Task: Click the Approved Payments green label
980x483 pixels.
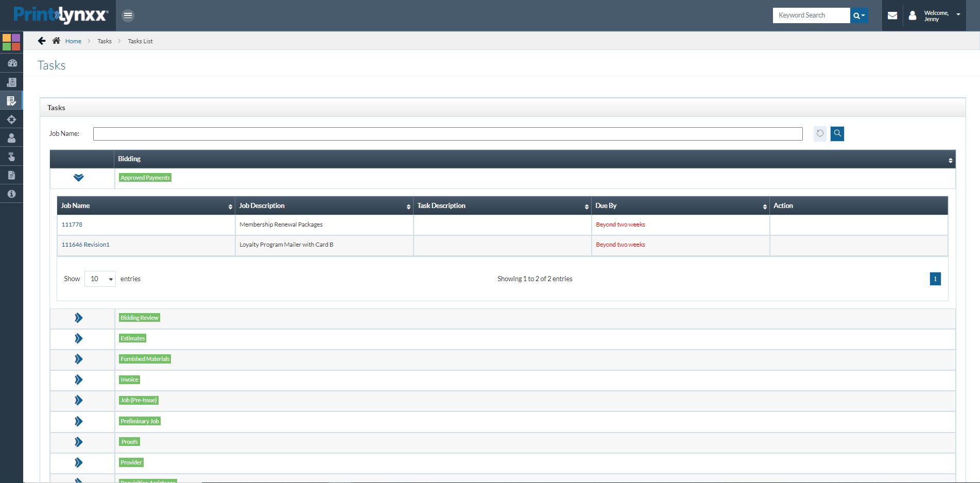Action: click(x=145, y=178)
